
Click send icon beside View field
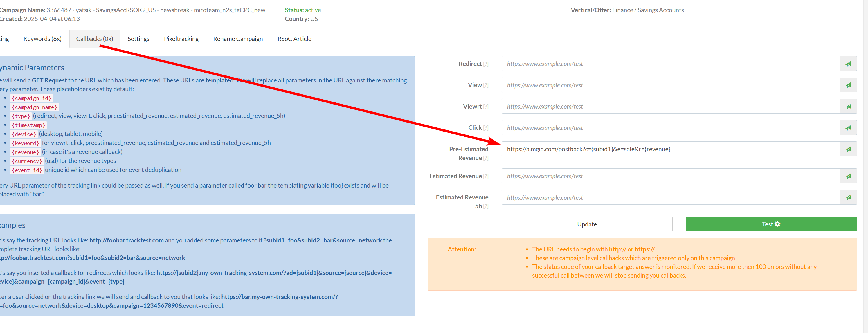click(848, 85)
